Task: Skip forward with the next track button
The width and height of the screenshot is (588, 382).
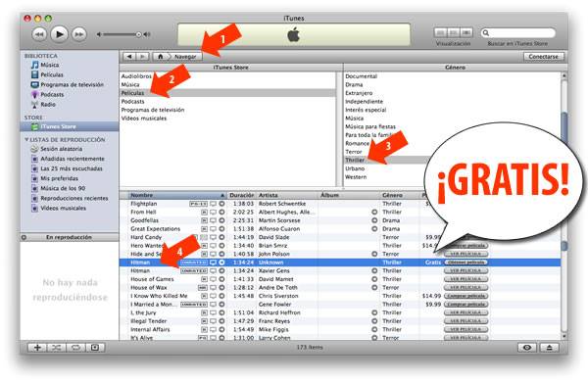Action: 78,34
